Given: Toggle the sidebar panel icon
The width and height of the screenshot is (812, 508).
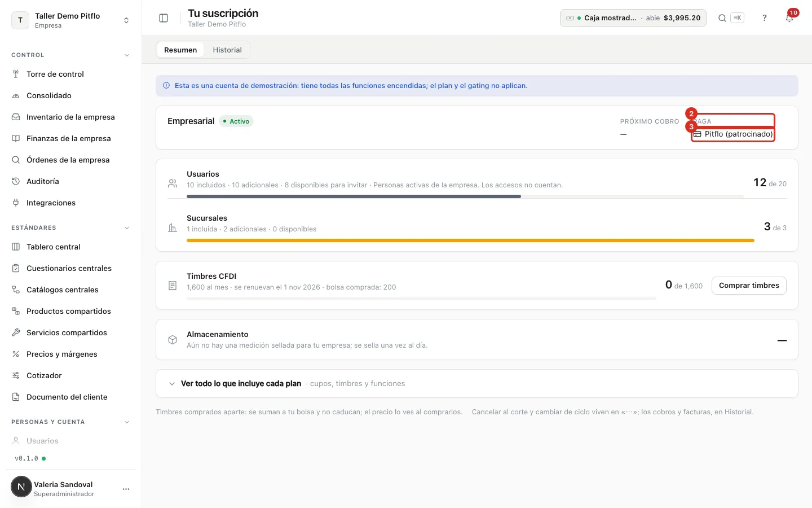Looking at the screenshot, I should (x=164, y=18).
